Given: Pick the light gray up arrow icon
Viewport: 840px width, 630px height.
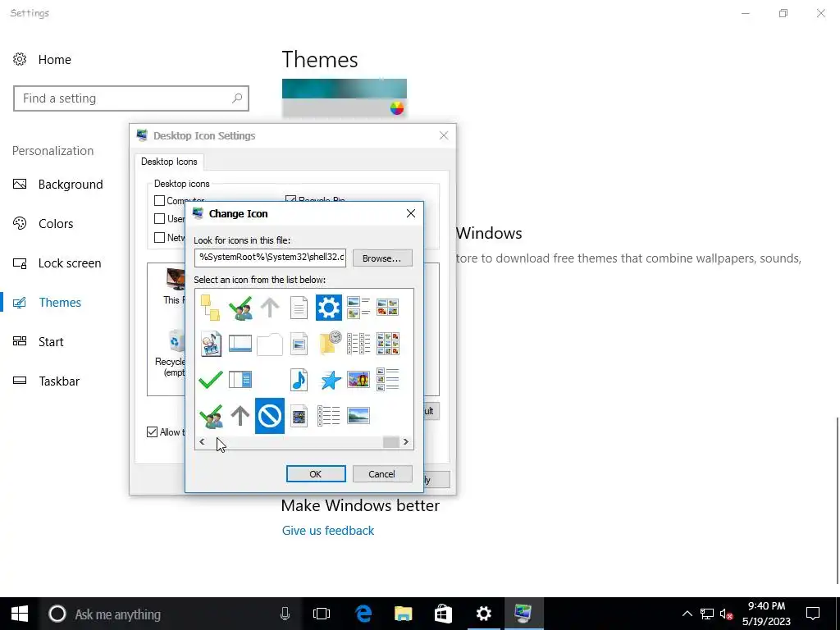Looking at the screenshot, I should coord(269,308).
